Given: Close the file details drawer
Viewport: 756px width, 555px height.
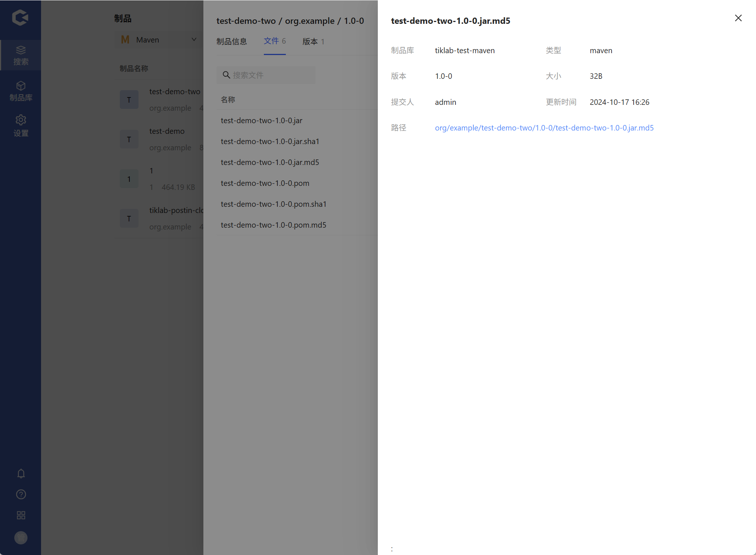Looking at the screenshot, I should tap(738, 18).
